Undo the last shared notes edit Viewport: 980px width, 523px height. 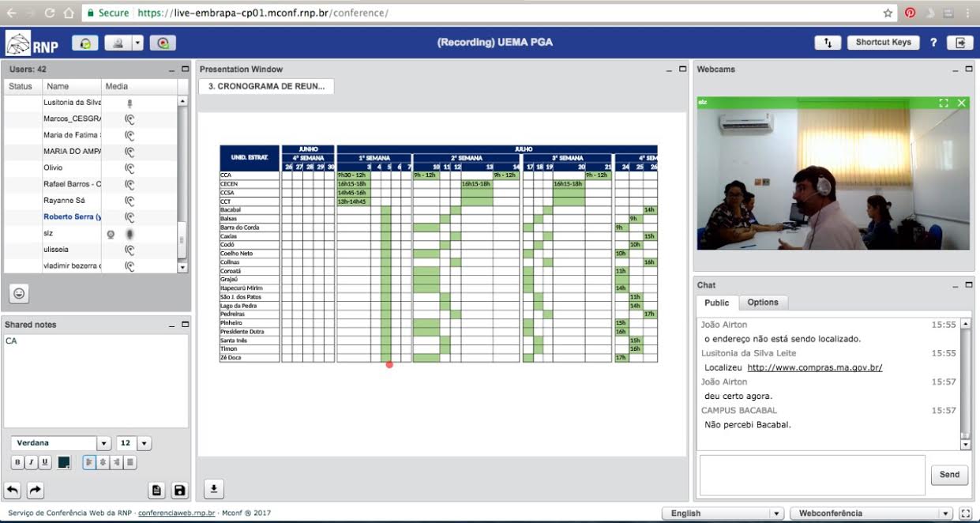coord(13,491)
